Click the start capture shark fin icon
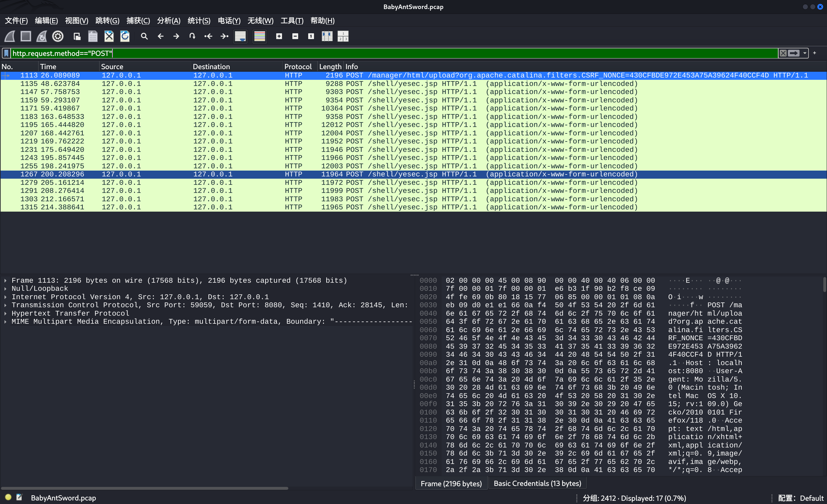This screenshot has width=827, height=504. click(x=10, y=36)
